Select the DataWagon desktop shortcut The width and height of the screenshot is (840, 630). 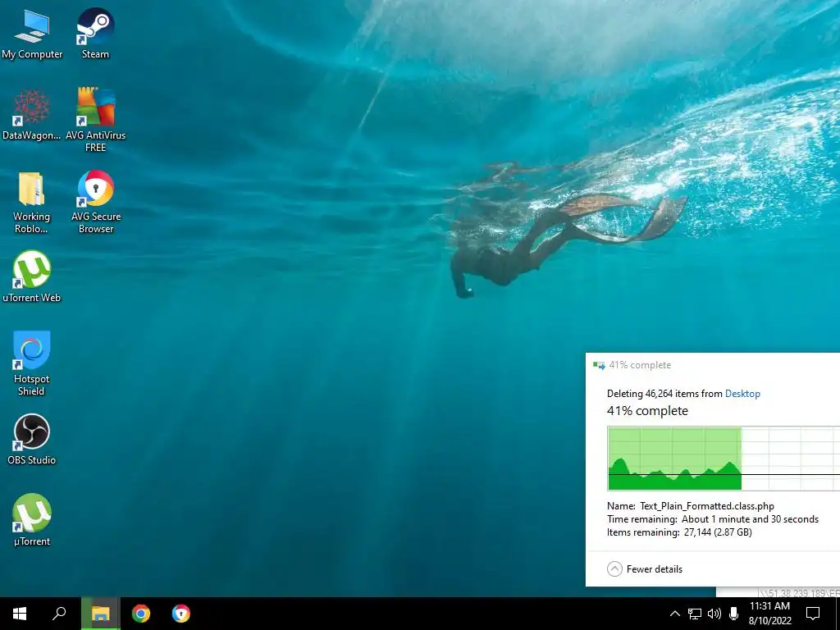click(32, 115)
